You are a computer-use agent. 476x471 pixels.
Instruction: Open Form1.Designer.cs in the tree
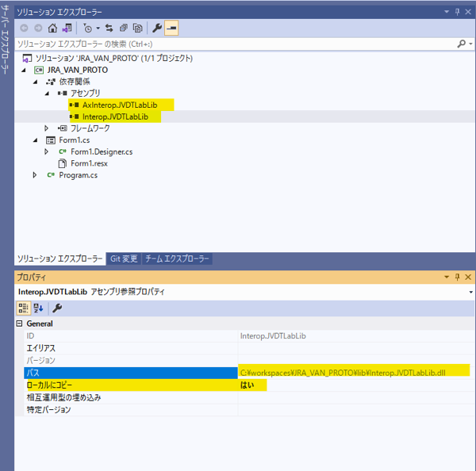click(x=101, y=151)
